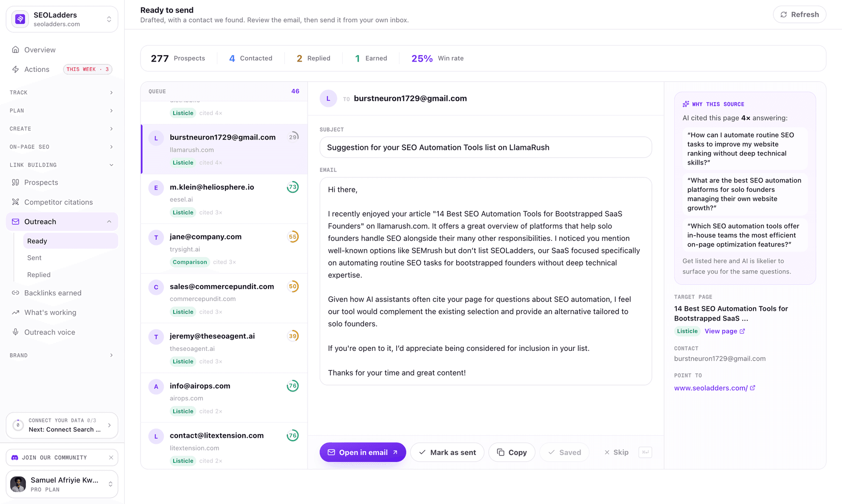
Task: Click the external link icon beside View page
Action: [x=742, y=331]
